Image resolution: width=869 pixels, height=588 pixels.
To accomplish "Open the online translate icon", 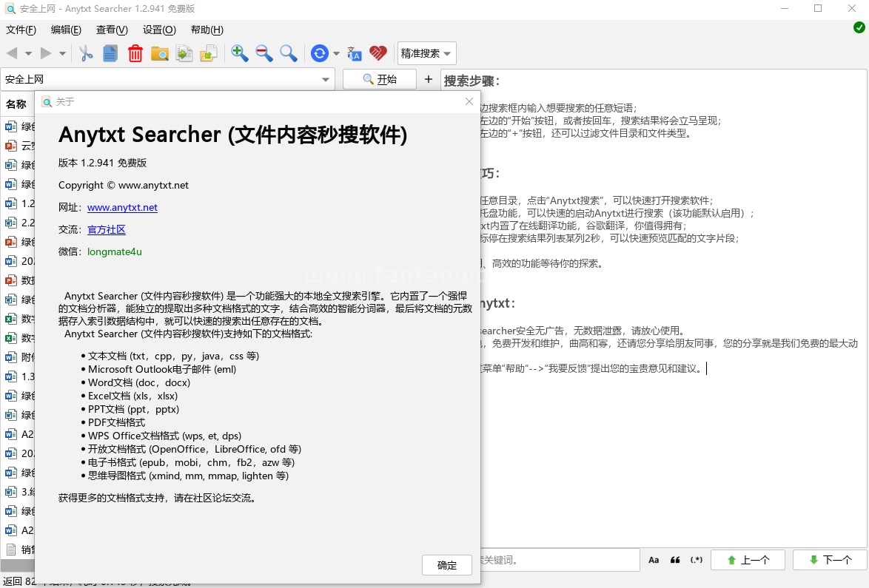I will pos(354,53).
